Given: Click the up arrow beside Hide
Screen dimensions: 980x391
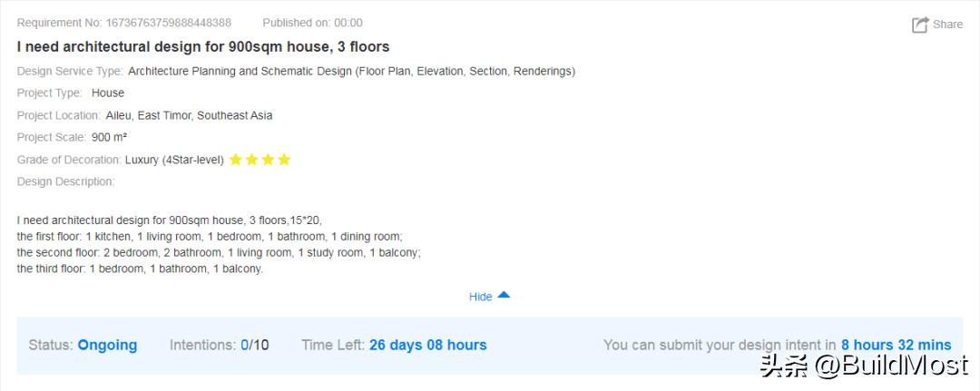Looking at the screenshot, I should pyautogui.click(x=504, y=295).
